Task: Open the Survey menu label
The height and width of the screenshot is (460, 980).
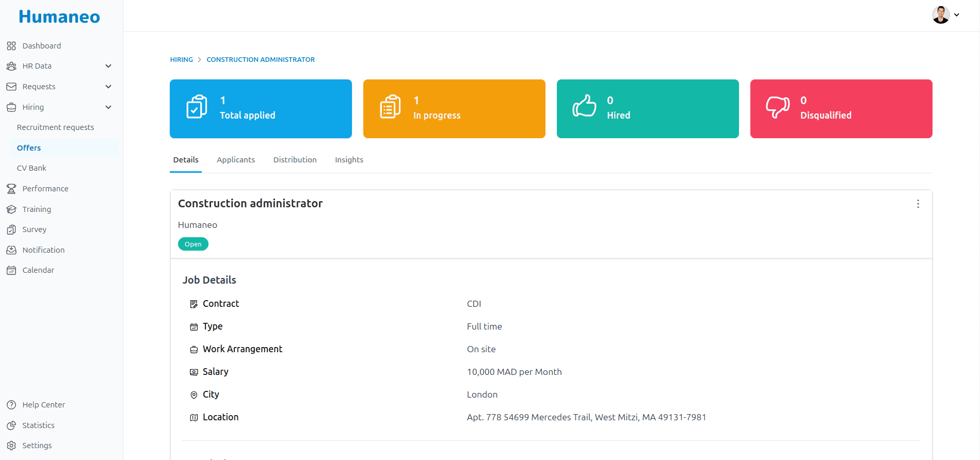Action: [x=35, y=229]
